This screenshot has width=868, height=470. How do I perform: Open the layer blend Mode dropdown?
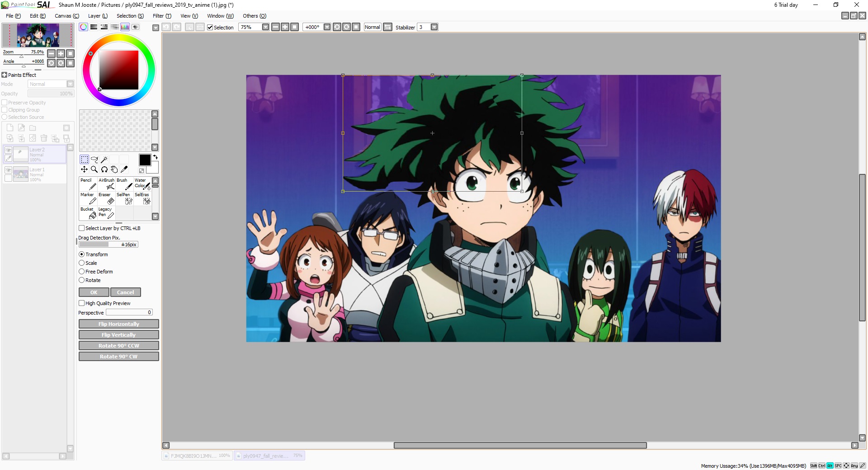click(70, 84)
